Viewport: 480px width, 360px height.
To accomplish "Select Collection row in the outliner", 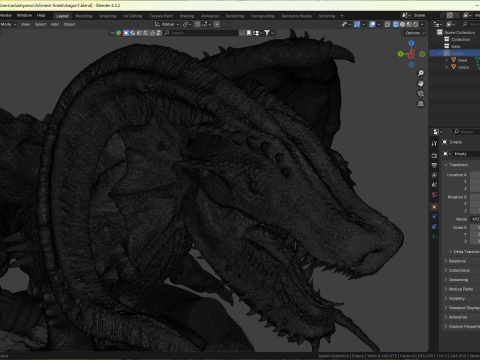I will [461, 39].
